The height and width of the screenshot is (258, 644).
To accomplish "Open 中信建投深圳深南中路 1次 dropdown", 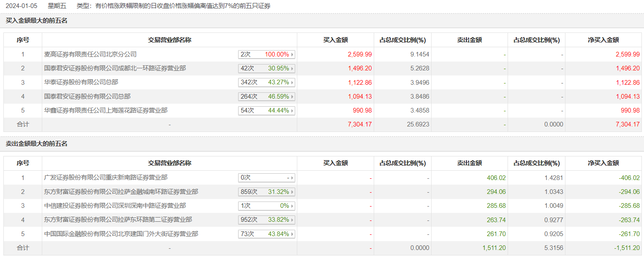I will tap(266, 206).
